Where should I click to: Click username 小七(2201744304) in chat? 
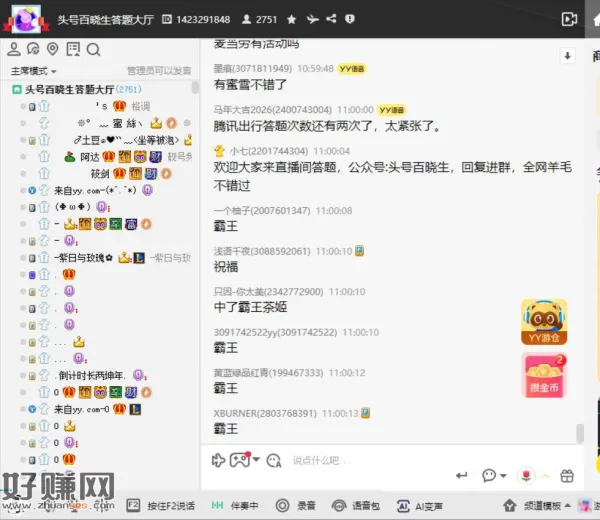coord(269,151)
